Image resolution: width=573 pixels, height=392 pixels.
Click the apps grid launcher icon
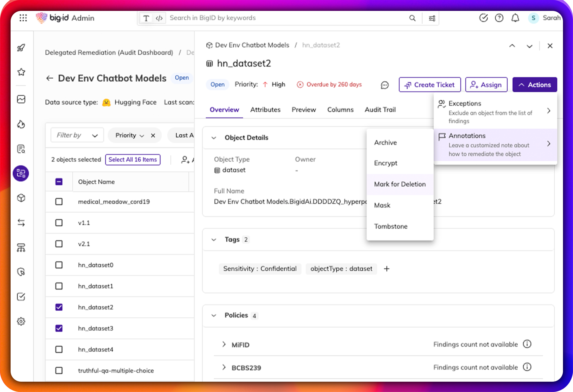23,18
